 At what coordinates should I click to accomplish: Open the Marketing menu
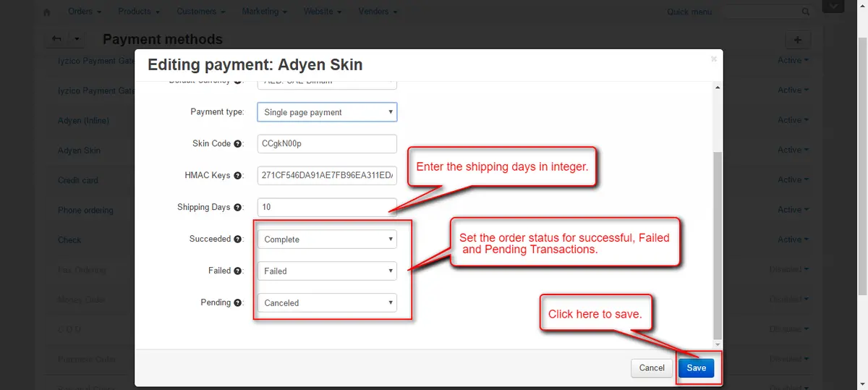[x=264, y=12]
